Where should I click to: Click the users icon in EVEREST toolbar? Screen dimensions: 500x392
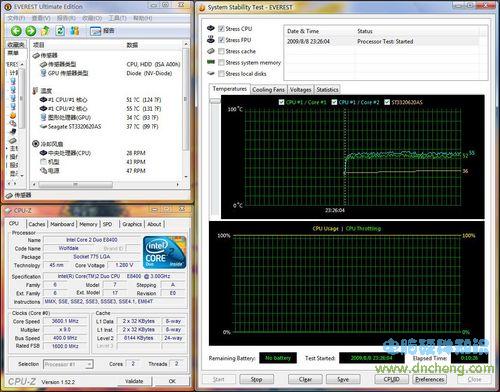coord(75,31)
